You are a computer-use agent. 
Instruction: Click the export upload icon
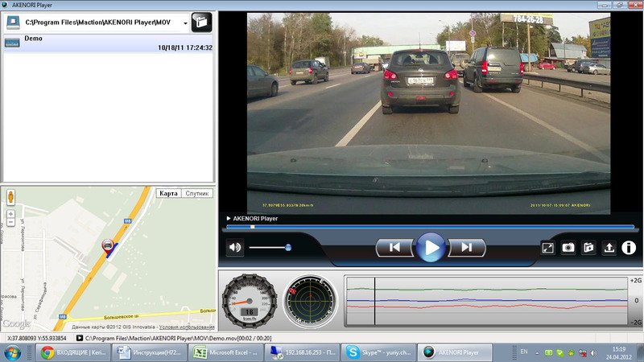point(609,248)
